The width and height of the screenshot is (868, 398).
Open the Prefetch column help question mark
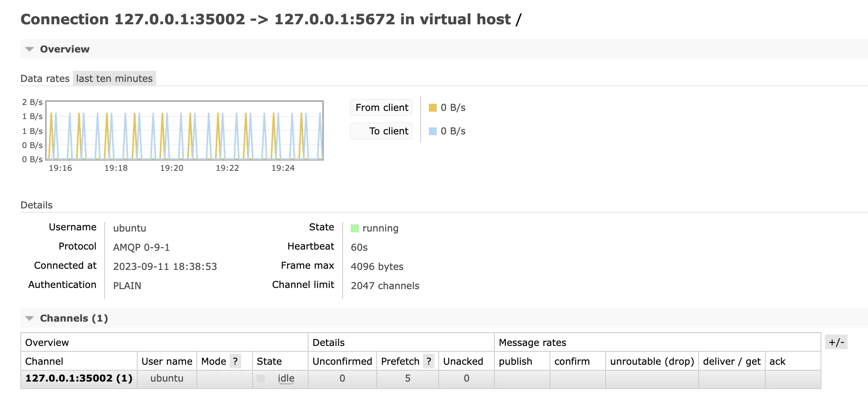tap(429, 361)
